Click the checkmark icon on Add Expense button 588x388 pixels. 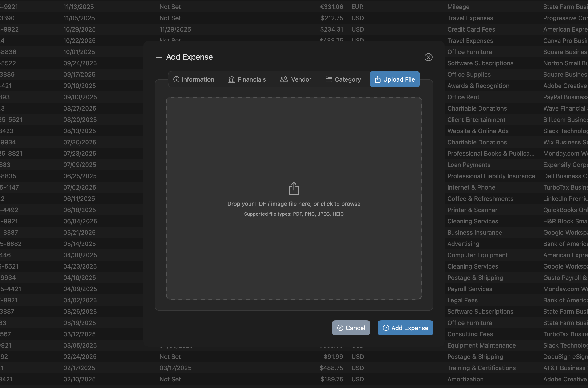coord(386,328)
